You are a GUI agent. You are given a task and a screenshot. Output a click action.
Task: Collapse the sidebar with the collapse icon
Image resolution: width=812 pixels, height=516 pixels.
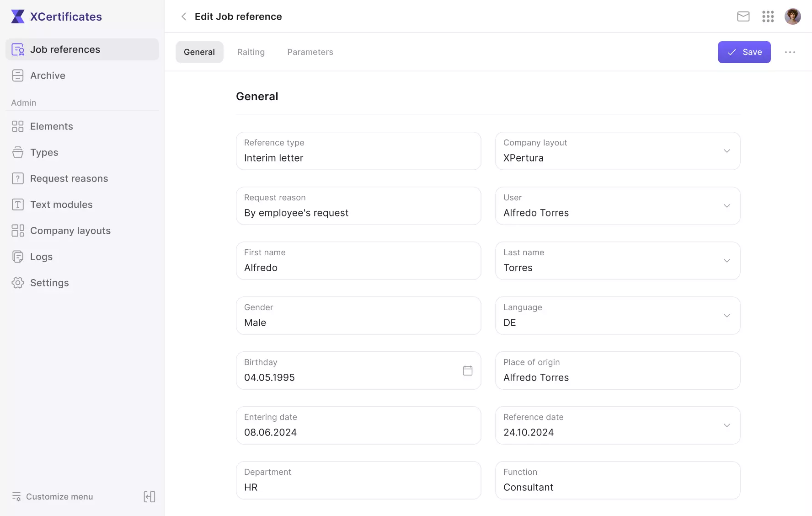point(150,497)
